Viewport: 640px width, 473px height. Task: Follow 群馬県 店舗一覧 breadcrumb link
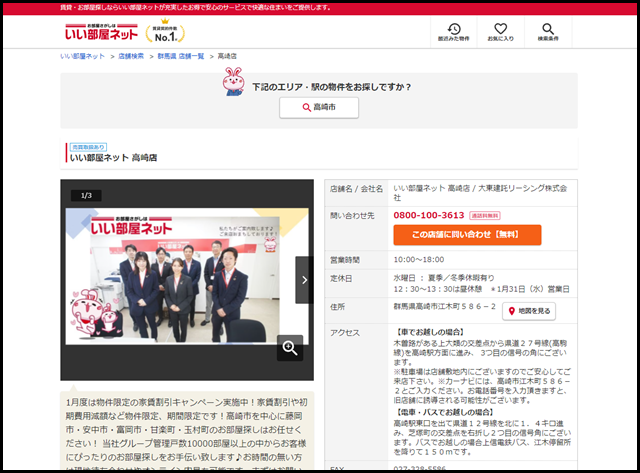(181, 56)
